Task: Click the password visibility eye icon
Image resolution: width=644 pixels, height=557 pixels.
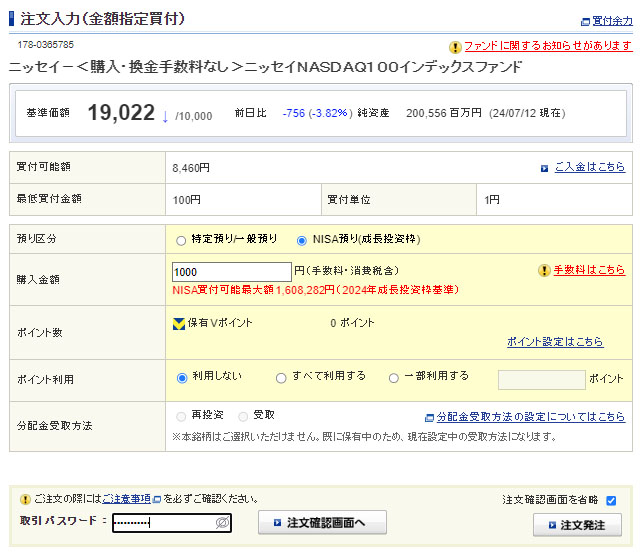Action: tap(223, 523)
